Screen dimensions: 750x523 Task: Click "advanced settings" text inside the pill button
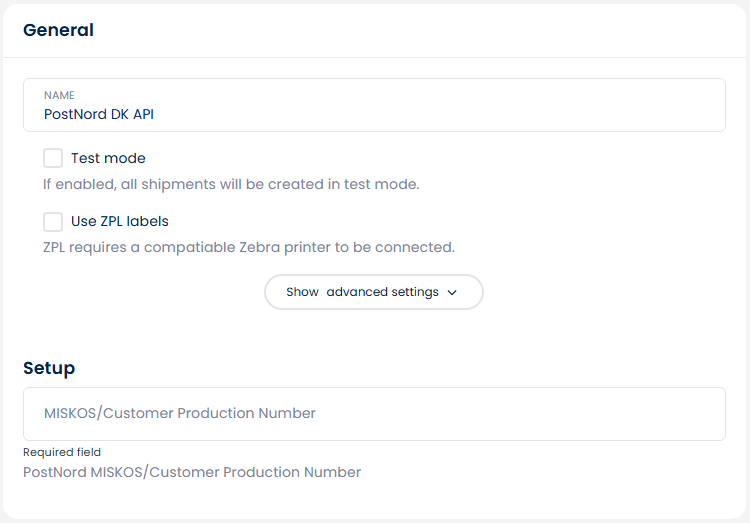point(383,292)
